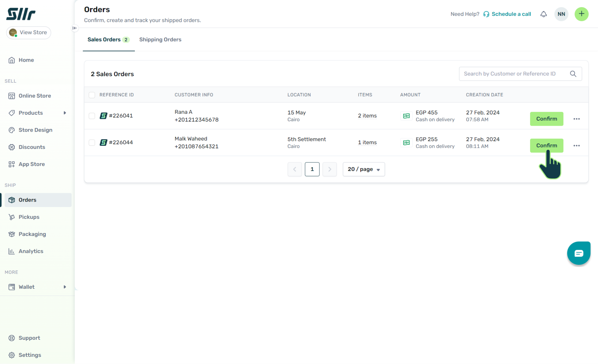Image resolution: width=598 pixels, height=364 pixels.
Task: Confirm Rana A's order
Action: point(546,119)
